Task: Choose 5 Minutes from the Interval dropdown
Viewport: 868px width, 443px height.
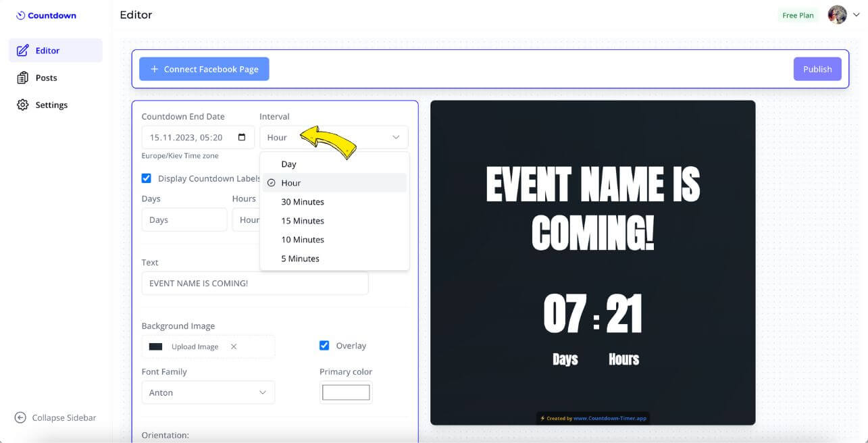Action: click(x=299, y=258)
